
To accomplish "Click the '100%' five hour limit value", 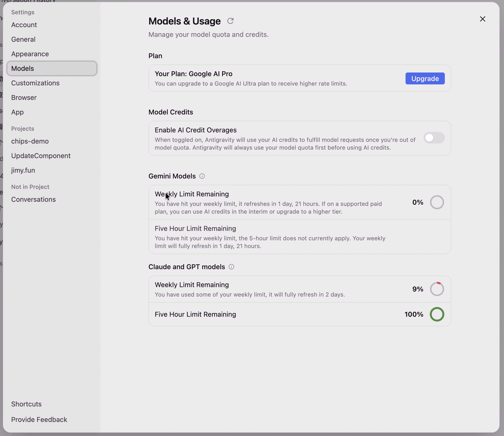I will click(x=414, y=314).
